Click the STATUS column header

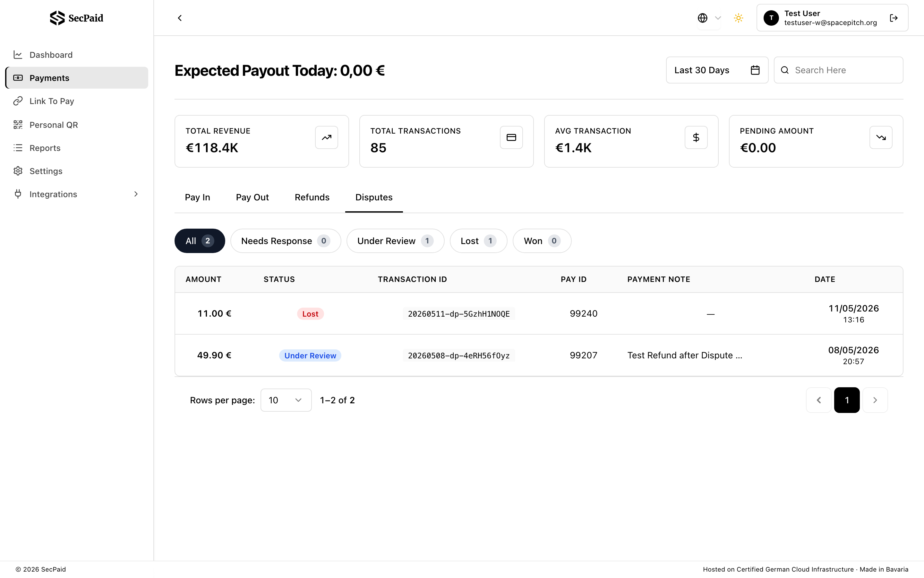tap(279, 279)
